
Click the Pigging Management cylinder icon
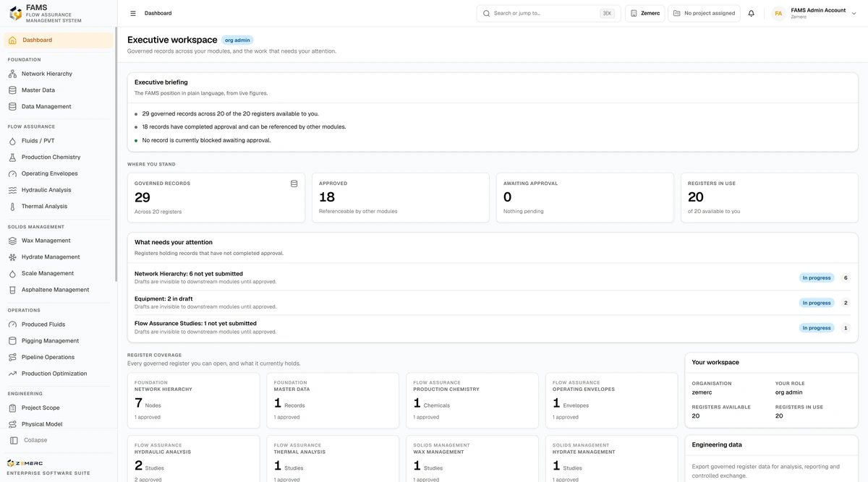click(x=12, y=341)
